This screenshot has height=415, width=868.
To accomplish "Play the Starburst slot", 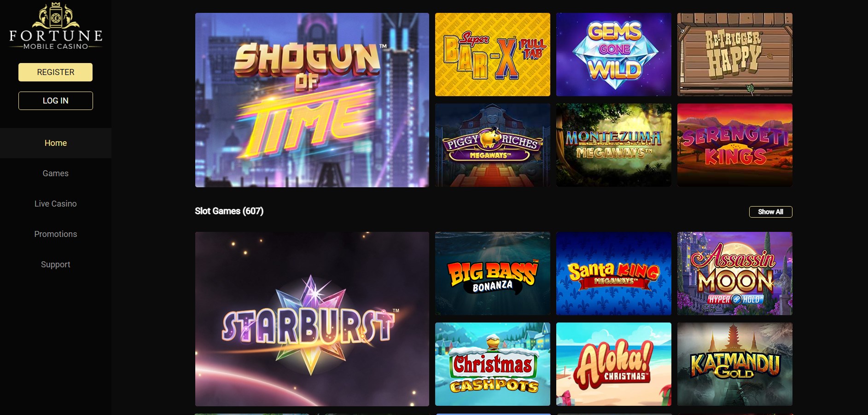I will 312,319.
